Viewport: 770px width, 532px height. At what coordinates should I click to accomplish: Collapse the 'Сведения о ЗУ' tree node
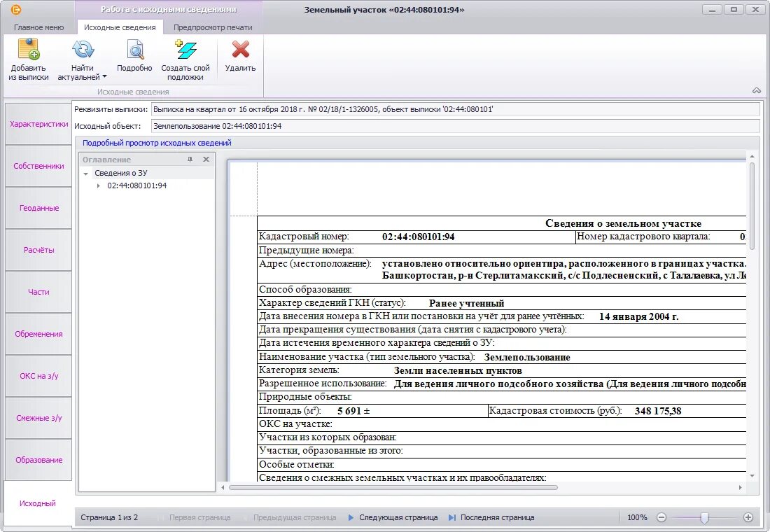click(x=86, y=174)
